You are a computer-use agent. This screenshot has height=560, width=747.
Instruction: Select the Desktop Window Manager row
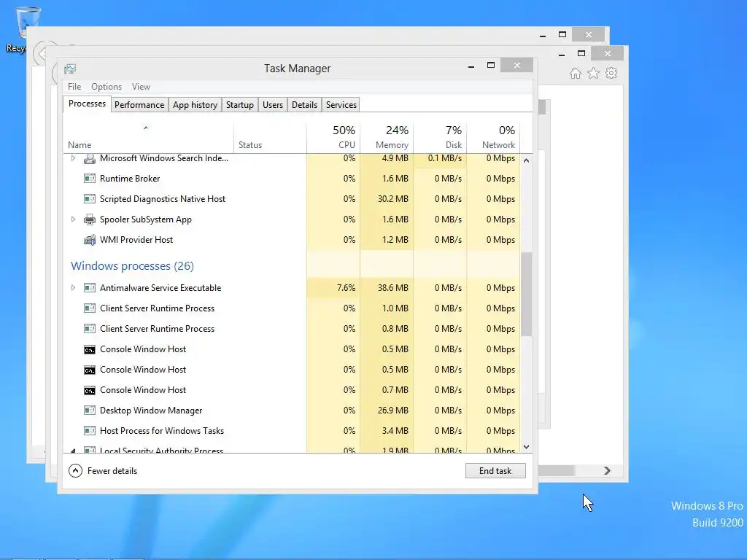[x=292, y=411]
